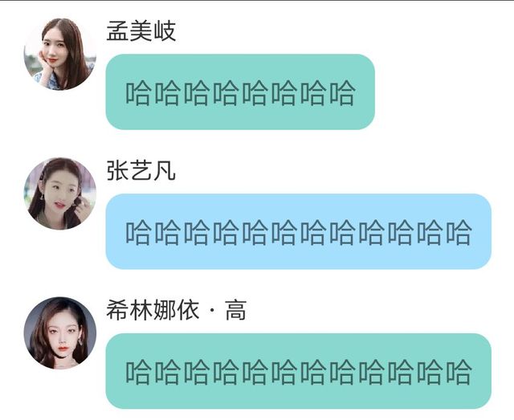This screenshot has height=420, width=514.
Task: Click the 凡 character in second name
Action: pos(165,170)
